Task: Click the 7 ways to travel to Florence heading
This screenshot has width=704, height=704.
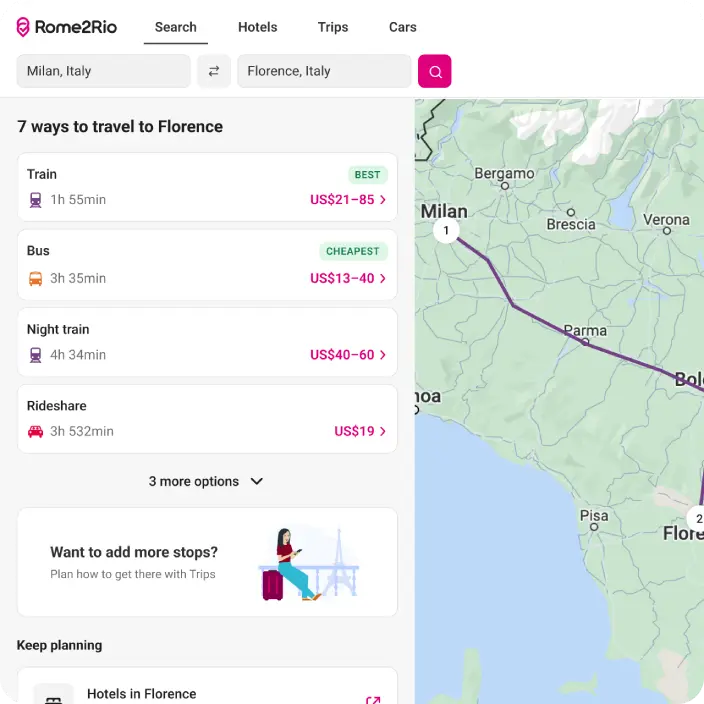Action: (x=120, y=127)
